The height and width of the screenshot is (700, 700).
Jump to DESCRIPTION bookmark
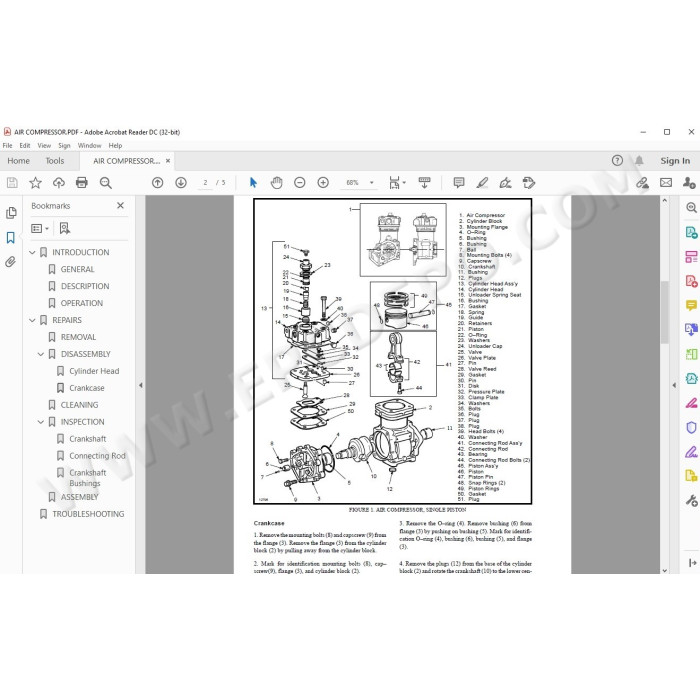click(x=85, y=286)
